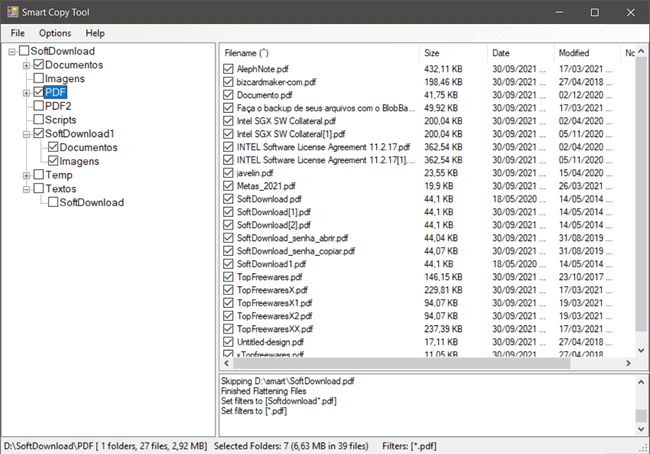
Task: Click the file list vertical scrollbar
Action: 641,200
